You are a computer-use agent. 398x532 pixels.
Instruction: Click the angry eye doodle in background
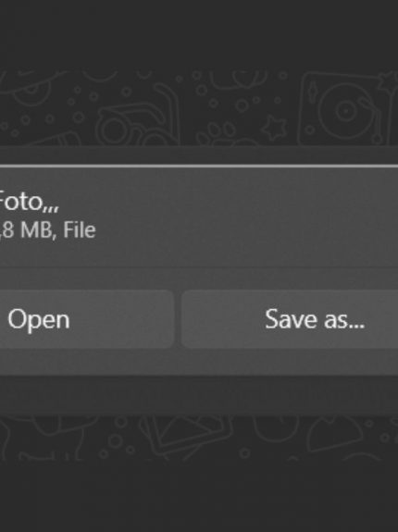tap(32, 88)
